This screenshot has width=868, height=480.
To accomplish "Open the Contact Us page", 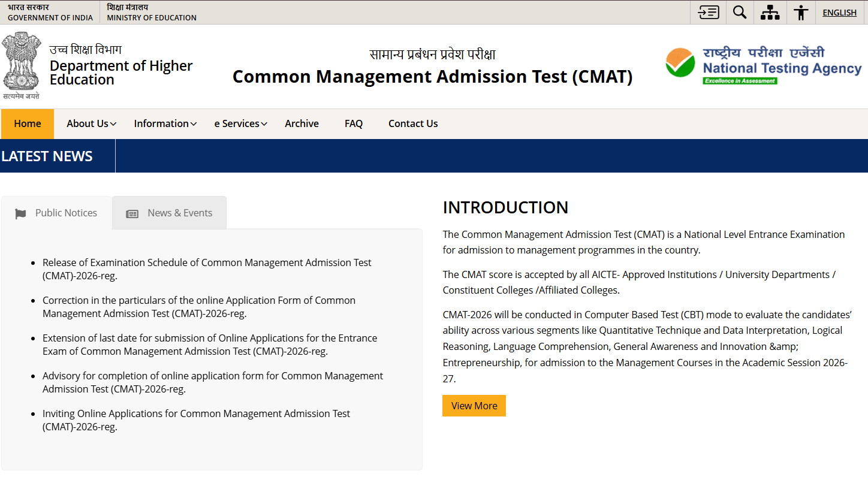I will (x=413, y=123).
